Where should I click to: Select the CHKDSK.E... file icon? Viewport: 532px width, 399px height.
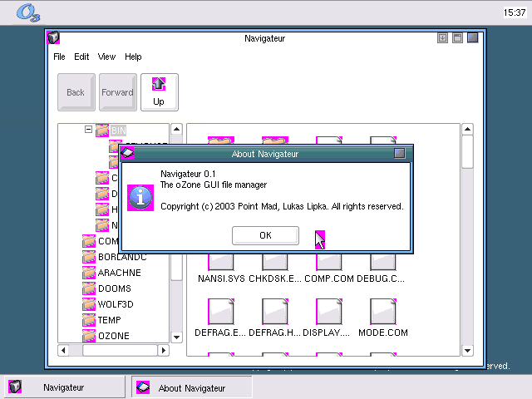(x=275, y=262)
